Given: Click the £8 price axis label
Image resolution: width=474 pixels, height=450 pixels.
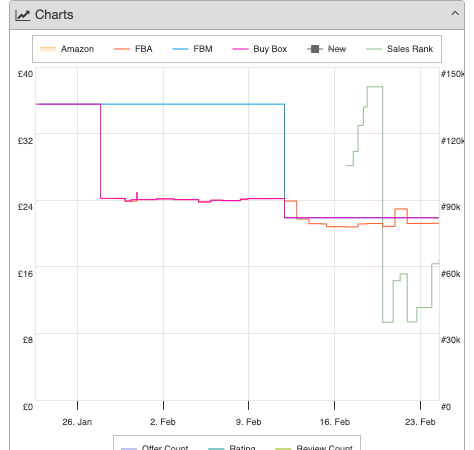Looking at the screenshot, I should 28,340.
